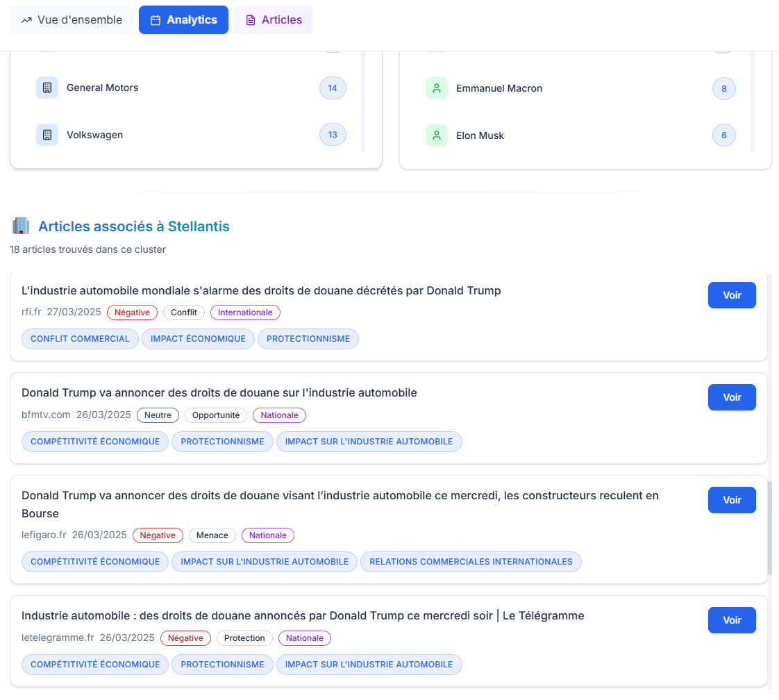Click the Internationale badge on rfi.fr article

(245, 312)
